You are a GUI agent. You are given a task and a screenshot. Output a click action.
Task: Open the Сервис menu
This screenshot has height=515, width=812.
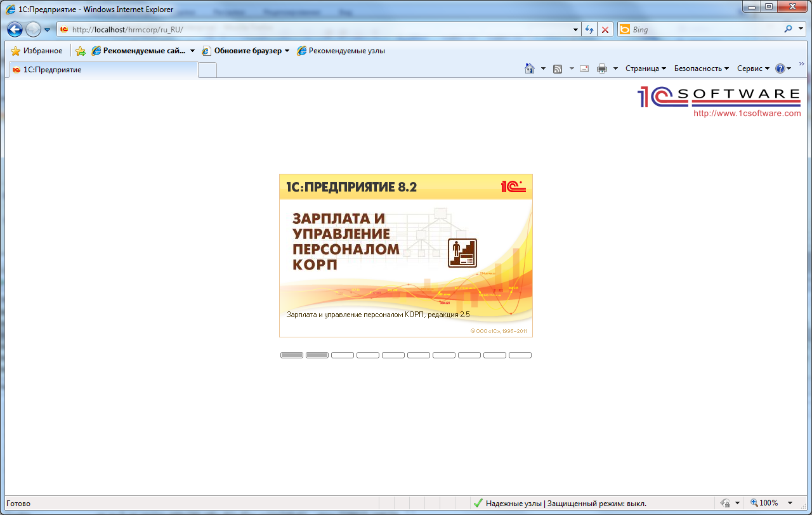click(x=753, y=68)
